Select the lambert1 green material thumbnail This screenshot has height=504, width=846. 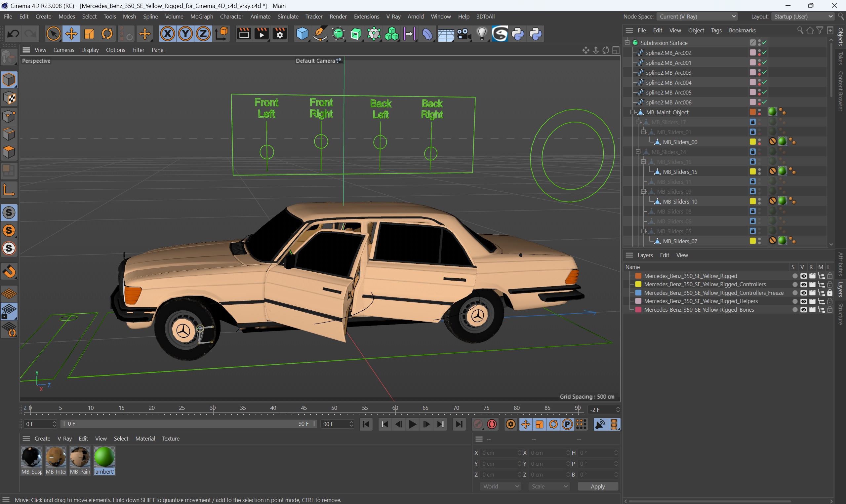tap(104, 457)
